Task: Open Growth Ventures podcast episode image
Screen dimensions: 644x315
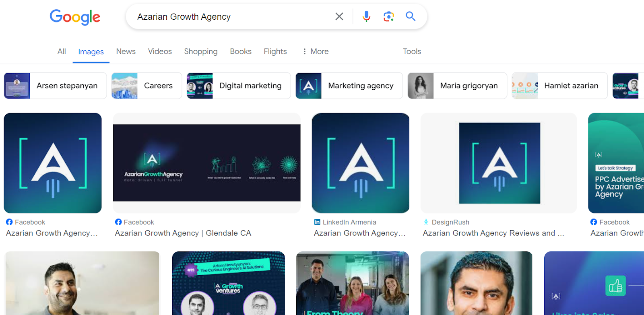Action: point(229,283)
